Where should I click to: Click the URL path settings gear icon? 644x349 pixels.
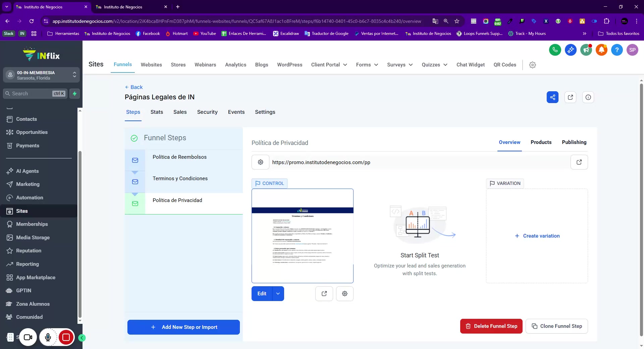click(x=260, y=162)
